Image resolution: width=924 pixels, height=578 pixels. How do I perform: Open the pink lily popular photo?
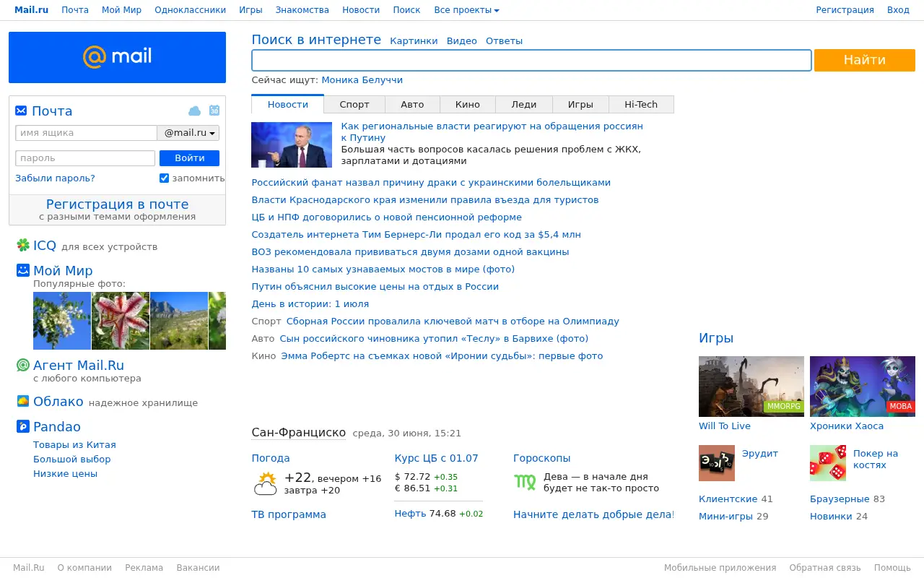click(x=121, y=321)
